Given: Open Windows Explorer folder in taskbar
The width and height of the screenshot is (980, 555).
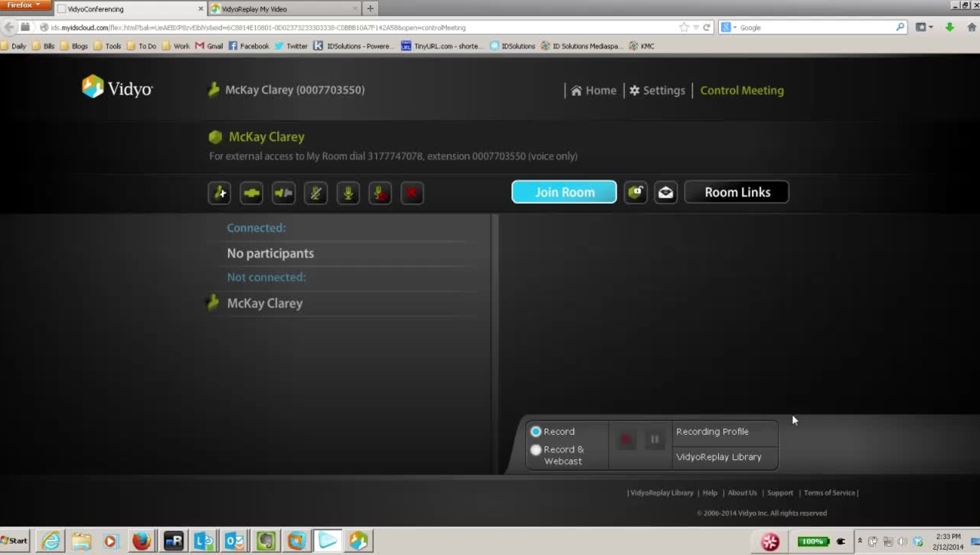Looking at the screenshot, I should click(81, 541).
